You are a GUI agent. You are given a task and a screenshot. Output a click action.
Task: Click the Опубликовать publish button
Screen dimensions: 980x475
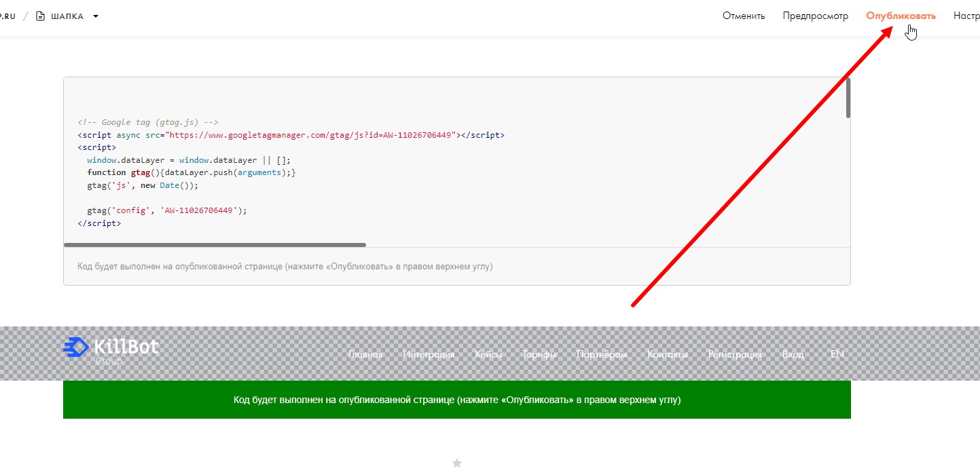click(x=901, y=16)
